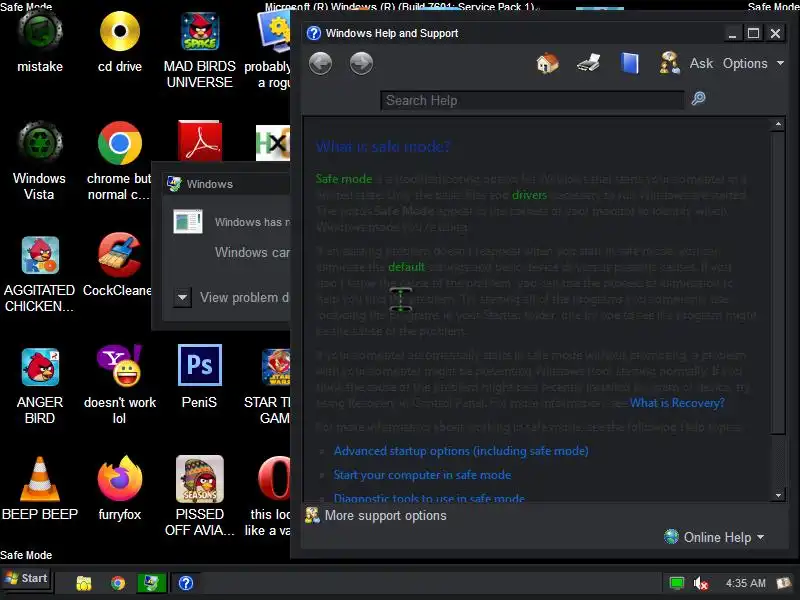Open the Start menu
Image resolution: width=800 pixels, height=600 pixels.
coord(27,579)
